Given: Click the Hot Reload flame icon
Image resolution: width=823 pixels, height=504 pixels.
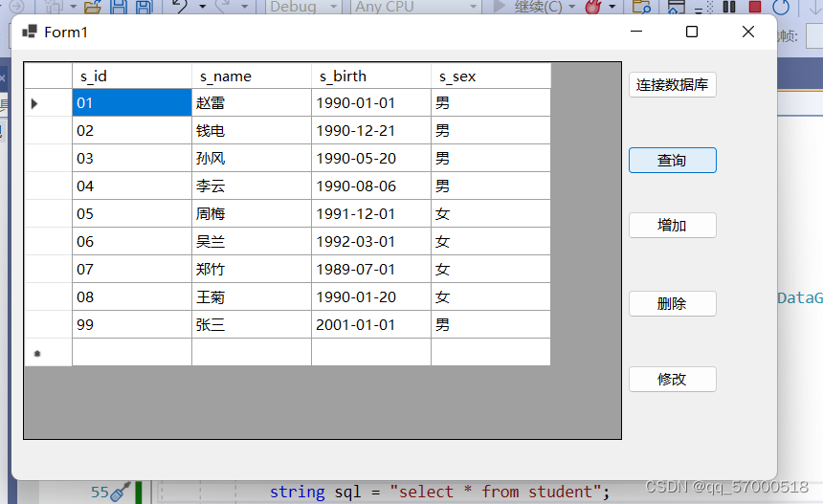Looking at the screenshot, I should click(593, 7).
